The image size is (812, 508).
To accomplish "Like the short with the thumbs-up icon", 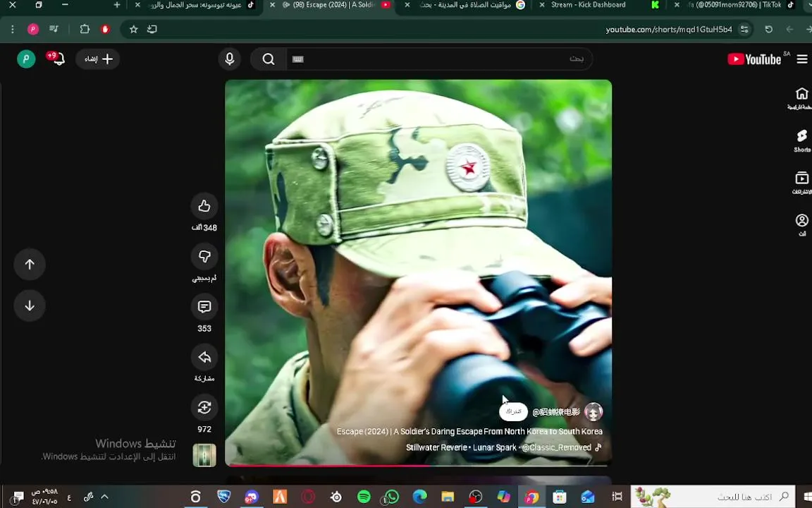I will tap(204, 206).
